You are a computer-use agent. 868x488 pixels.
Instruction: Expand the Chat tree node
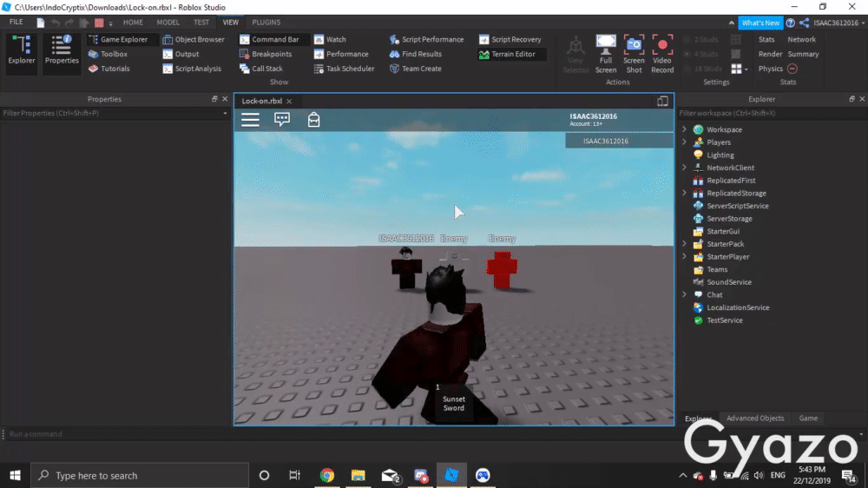pos(684,294)
